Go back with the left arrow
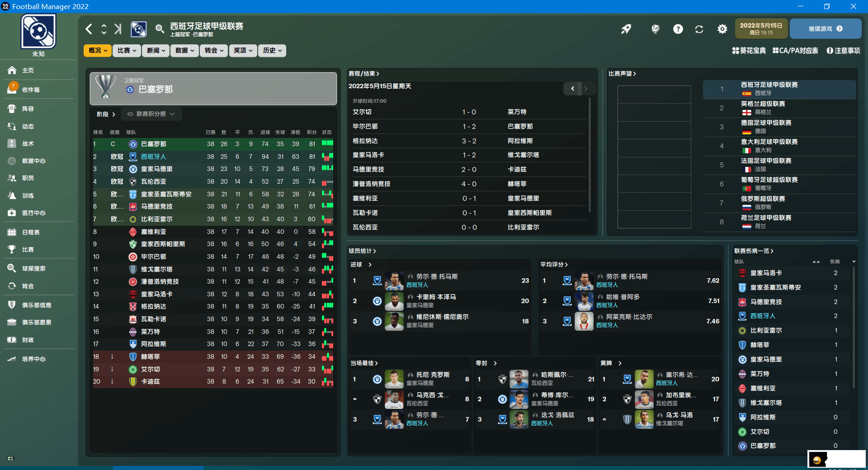 pos(89,29)
